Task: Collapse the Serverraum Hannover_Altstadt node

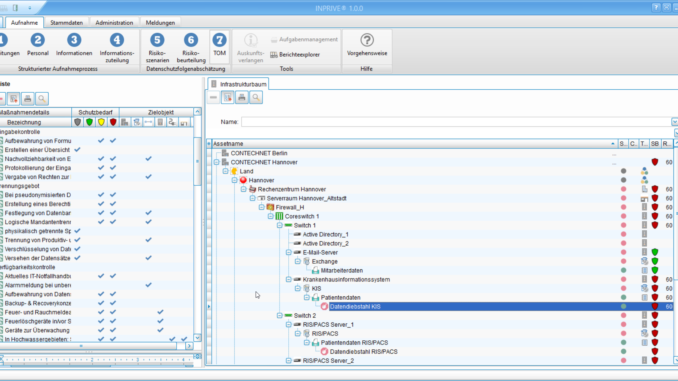Action: tap(253, 198)
